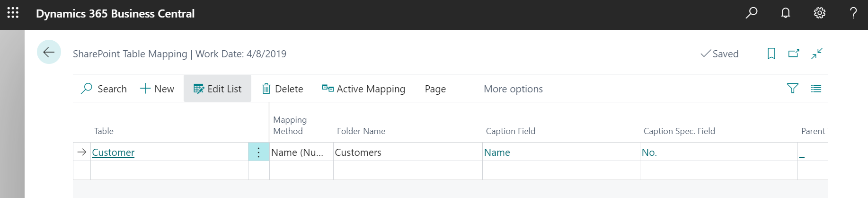The height and width of the screenshot is (198, 868).
Task: Click the empty Table cell in new row
Action: point(169,171)
